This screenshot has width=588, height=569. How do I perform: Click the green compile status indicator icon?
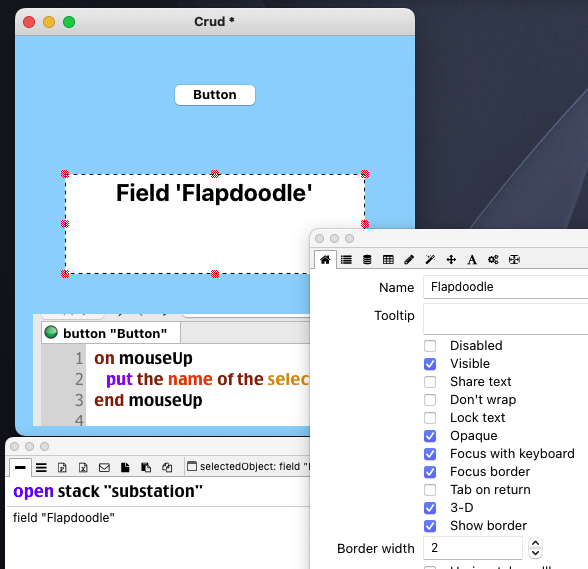click(x=51, y=332)
